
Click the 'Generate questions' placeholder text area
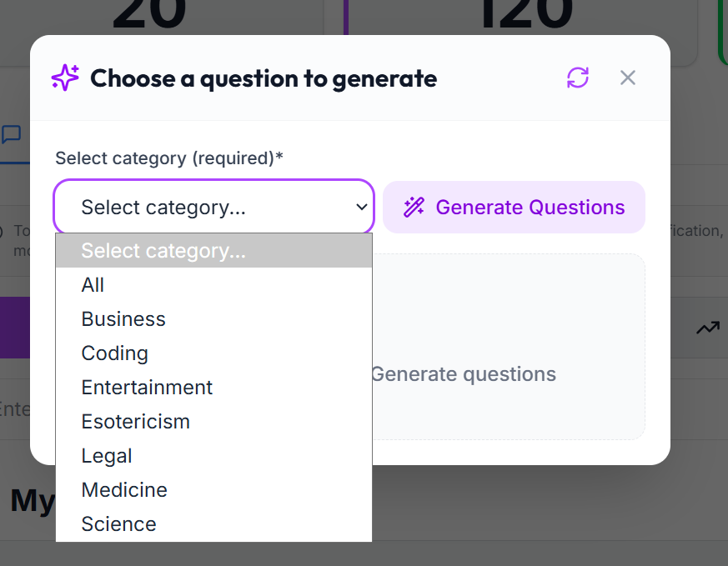click(x=464, y=374)
